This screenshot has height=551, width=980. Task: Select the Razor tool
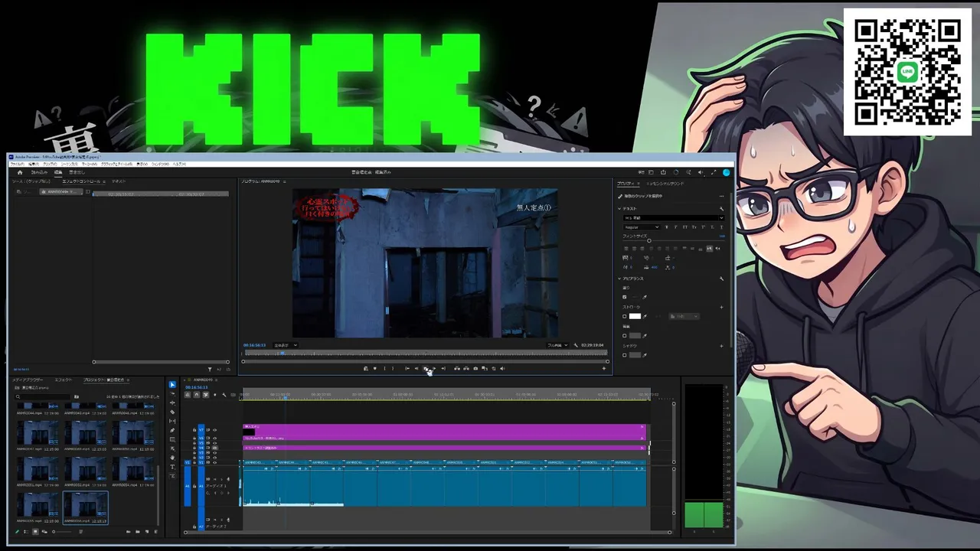click(172, 412)
